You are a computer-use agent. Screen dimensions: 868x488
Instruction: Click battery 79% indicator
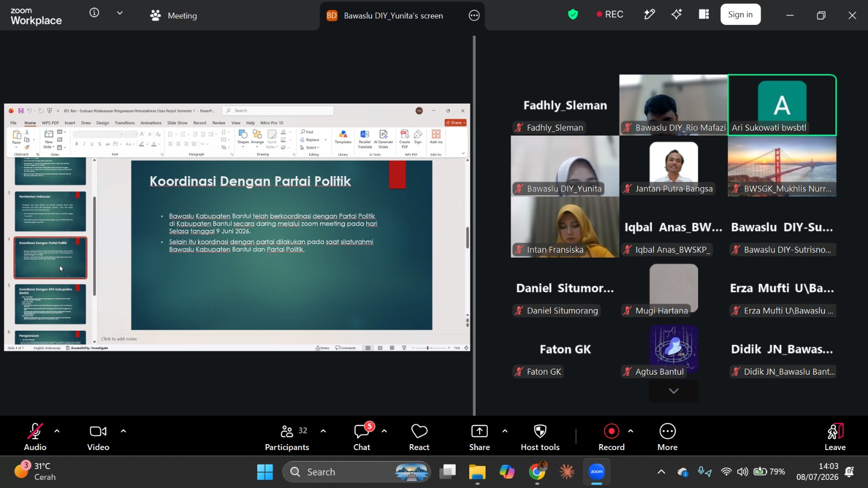(x=770, y=472)
